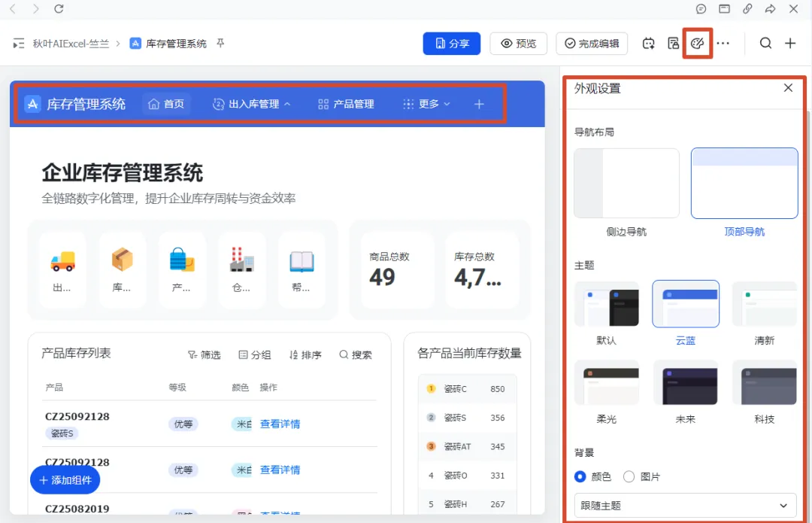This screenshot has width=812, height=523.
Task: Click the 添加组件 button
Action: point(65,480)
